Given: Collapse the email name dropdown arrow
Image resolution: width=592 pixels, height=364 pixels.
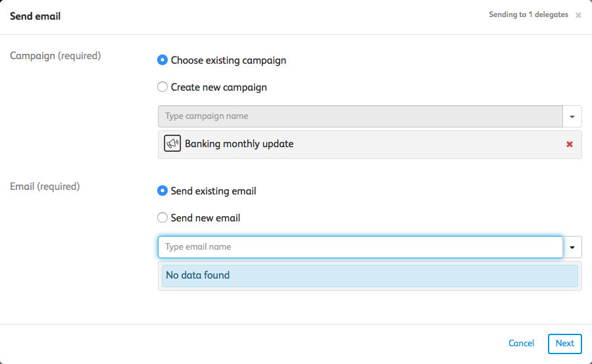Looking at the screenshot, I should click(572, 247).
